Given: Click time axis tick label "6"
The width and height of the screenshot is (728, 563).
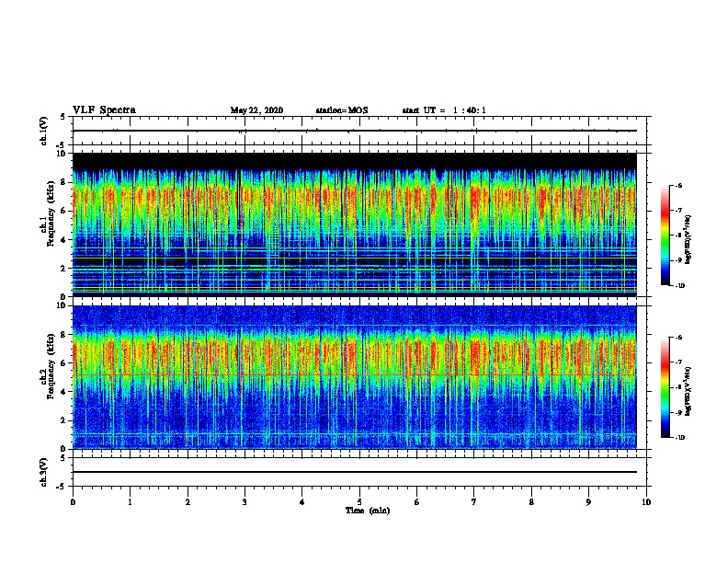Looking at the screenshot, I should (x=417, y=502).
